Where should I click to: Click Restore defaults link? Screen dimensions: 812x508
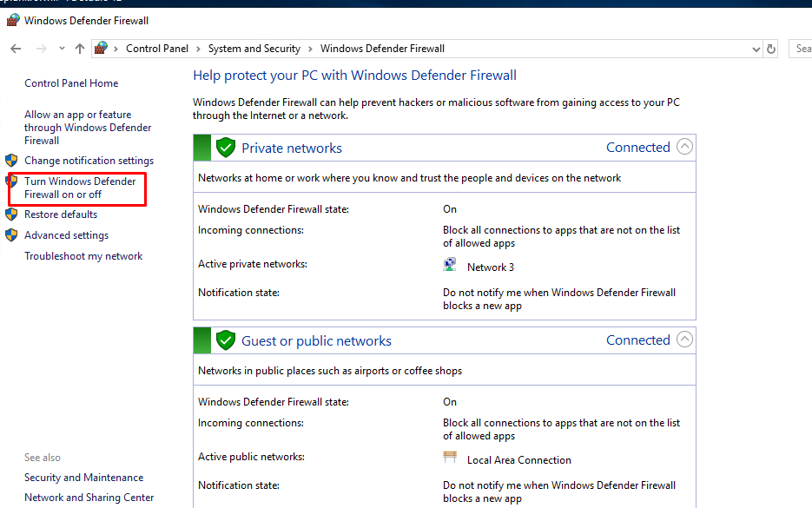61,214
